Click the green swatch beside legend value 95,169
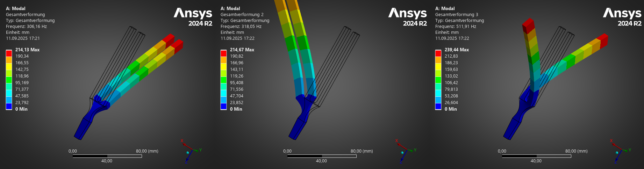 coord(9,80)
